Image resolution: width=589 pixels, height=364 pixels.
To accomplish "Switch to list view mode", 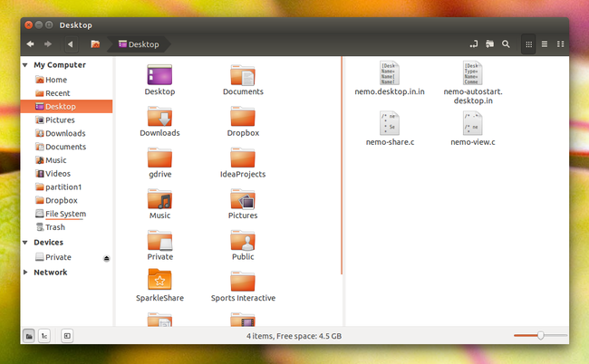I will 545,44.
